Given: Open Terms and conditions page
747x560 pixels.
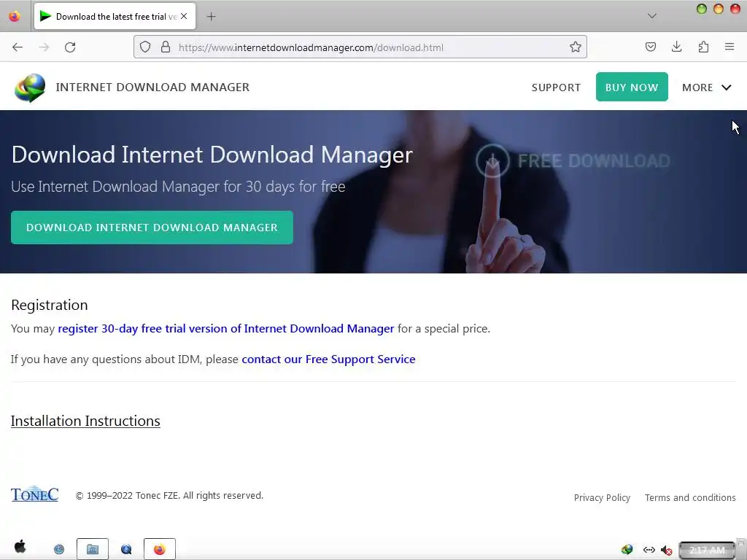Looking at the screenshot, I should click(690, 497).
